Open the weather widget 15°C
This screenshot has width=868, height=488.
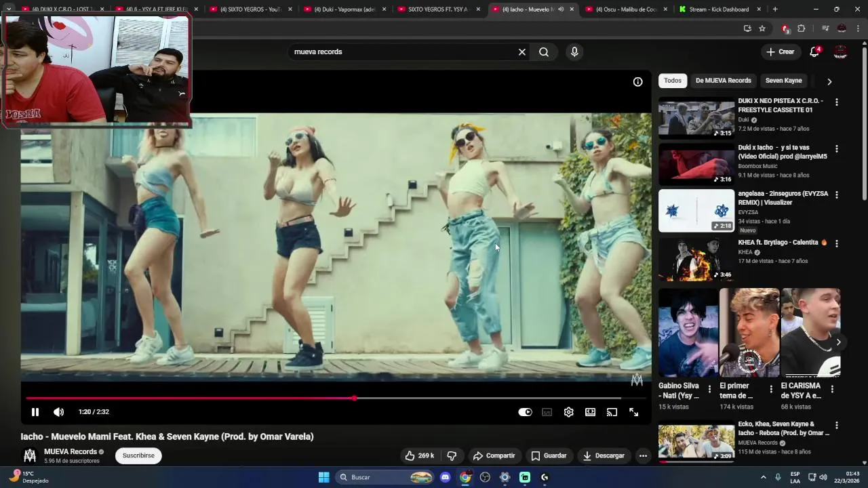coord(28,477)
